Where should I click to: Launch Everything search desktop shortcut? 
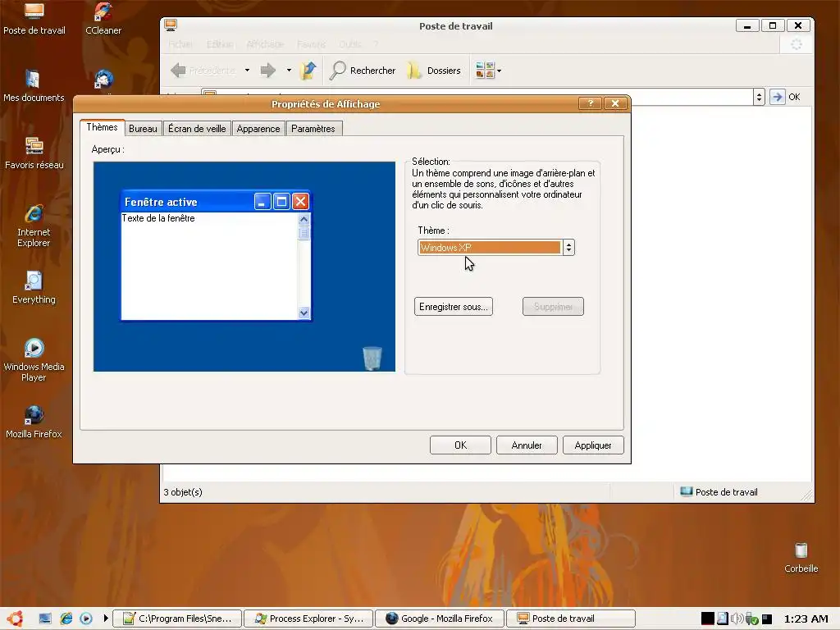tap(34, 288)
